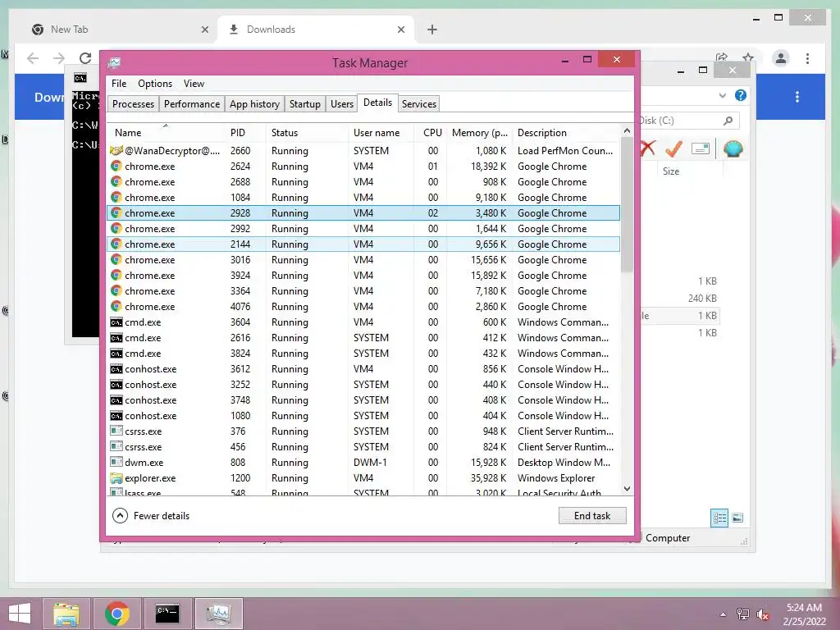Open the Windows Start button
Screen dimensions: 840x630
coord(20,614)
